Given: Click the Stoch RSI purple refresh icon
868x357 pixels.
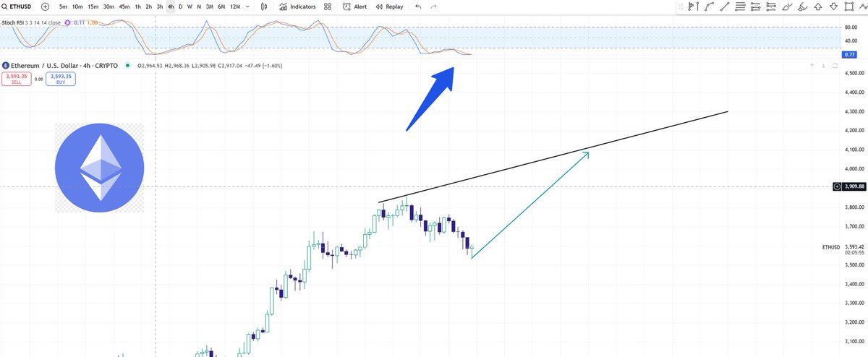Looking at the screenshot, I should pyautogui.click(x=67, y=22).
